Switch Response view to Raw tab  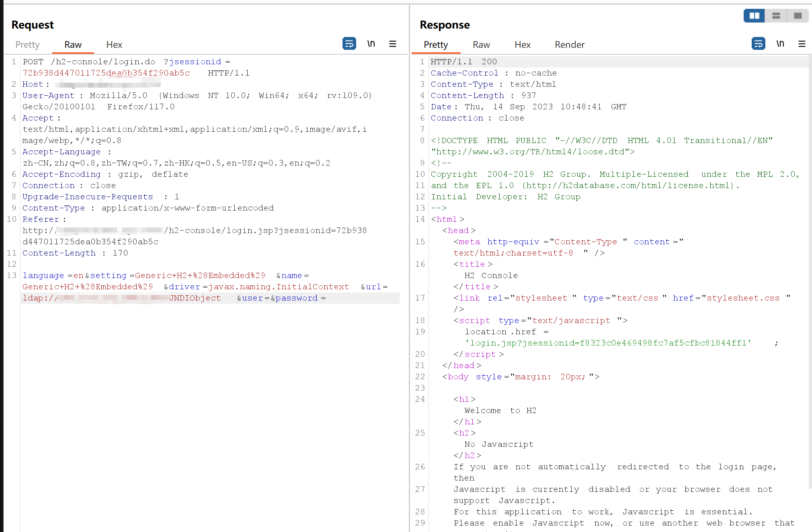click(x=481, y=45)
